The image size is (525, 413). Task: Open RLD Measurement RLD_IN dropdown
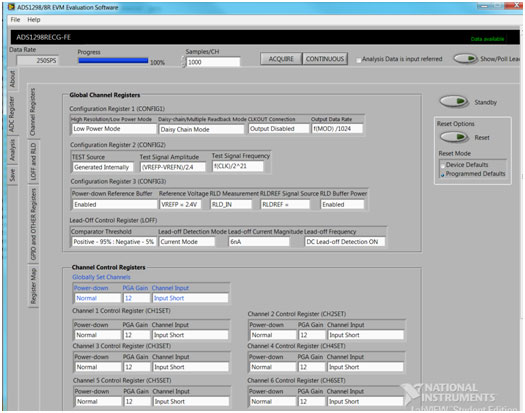pyautogui.click(x=231, y=204)
